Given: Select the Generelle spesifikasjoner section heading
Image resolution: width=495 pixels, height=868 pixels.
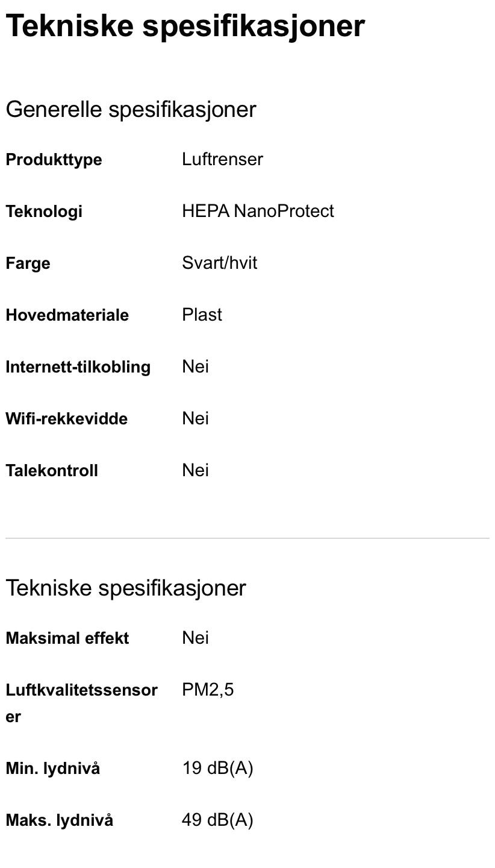Looking at the screenshot, I should click(131, 109).
